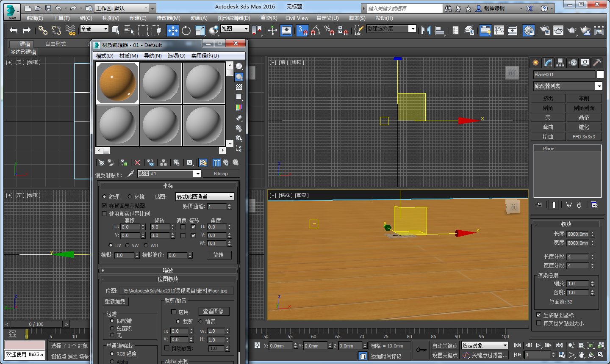Switch to the 多边形建模 tab
Screen dimensions: 610x364
pyautogui.click(x=22, y=52)
